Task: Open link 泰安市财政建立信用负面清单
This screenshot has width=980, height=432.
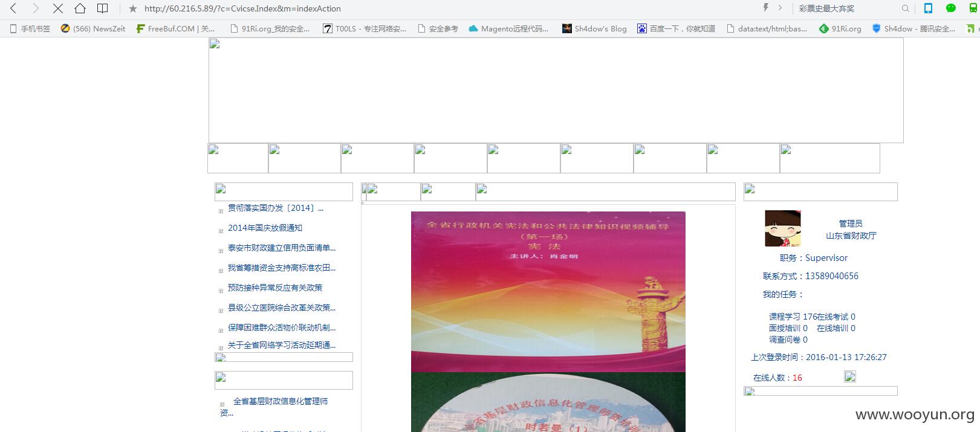Action: coord(282,248)
